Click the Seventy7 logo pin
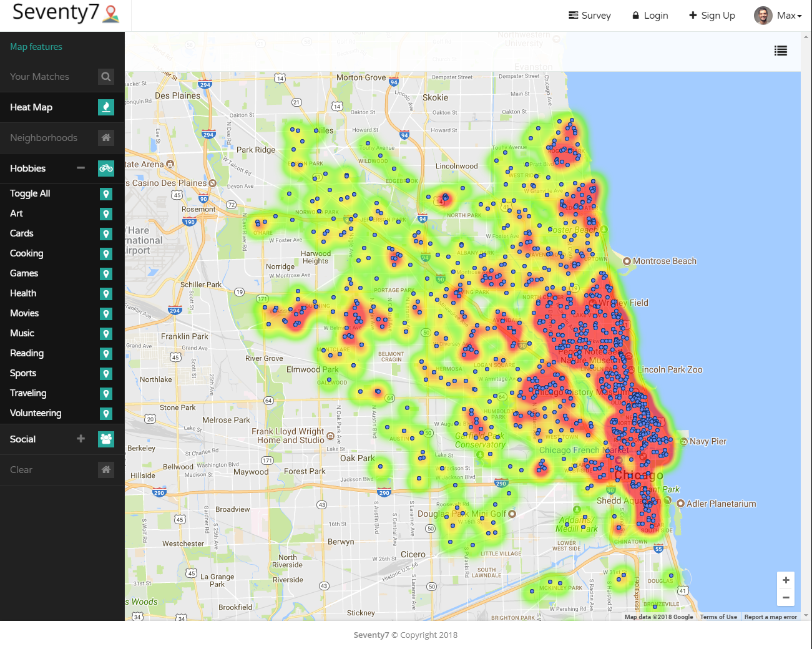The width and height of the screenshot is (812, 649). (111, 14)
